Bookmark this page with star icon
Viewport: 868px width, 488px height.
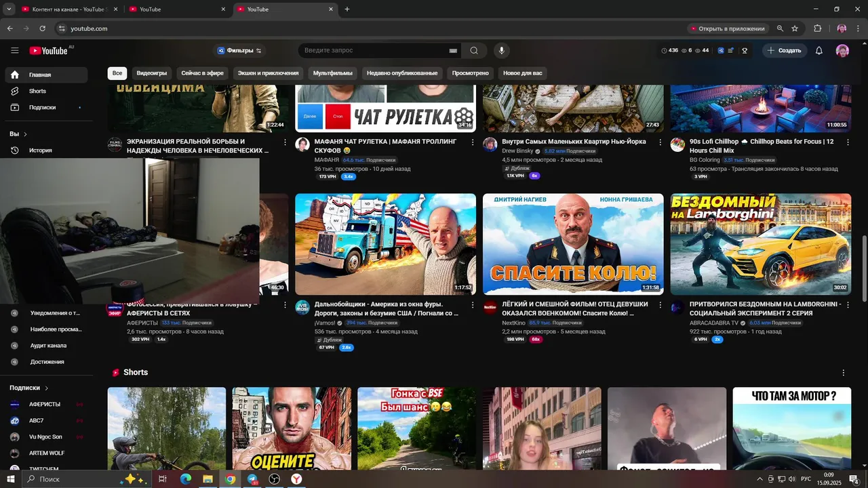(795, 28)
